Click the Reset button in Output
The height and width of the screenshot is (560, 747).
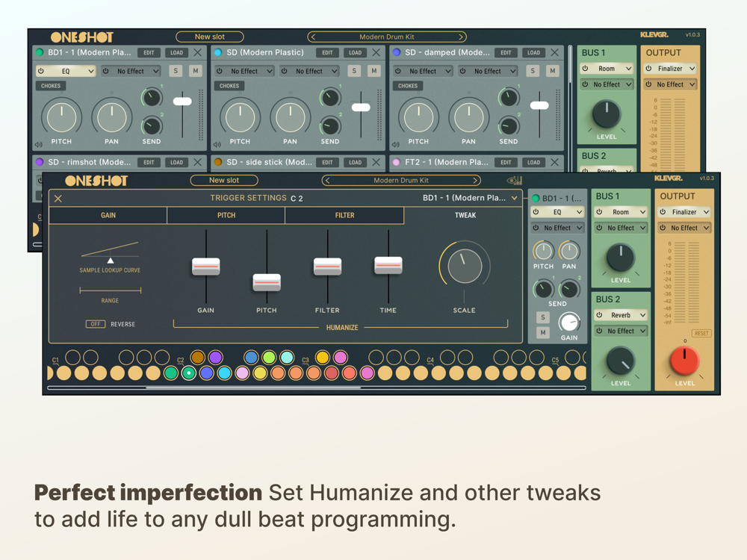[x=701, y=333]
